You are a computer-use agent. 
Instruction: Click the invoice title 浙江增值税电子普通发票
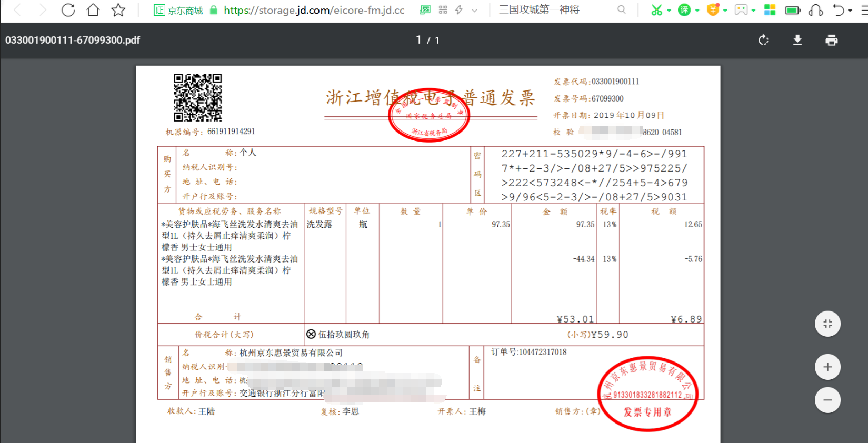[431, 98]
